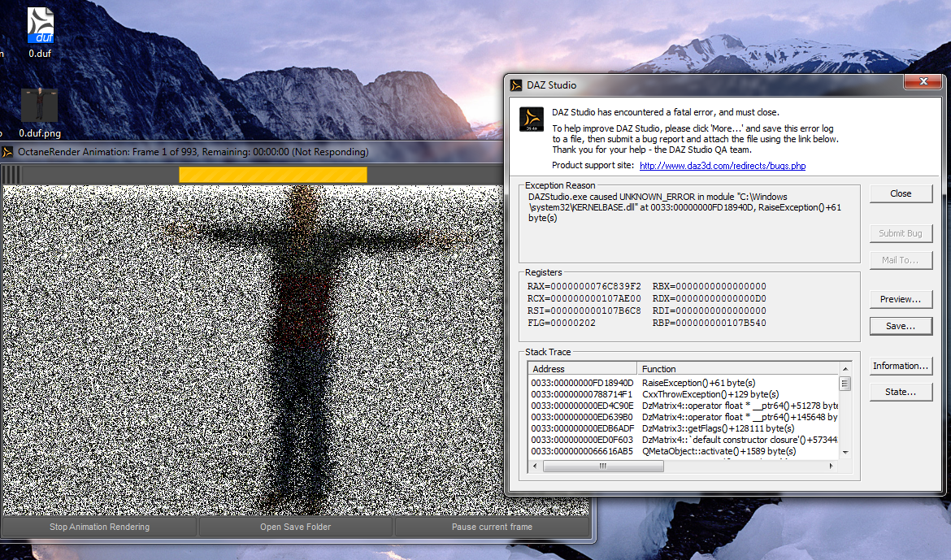Open the Information... dialog

pyautogui.click(x=901, y=366)
